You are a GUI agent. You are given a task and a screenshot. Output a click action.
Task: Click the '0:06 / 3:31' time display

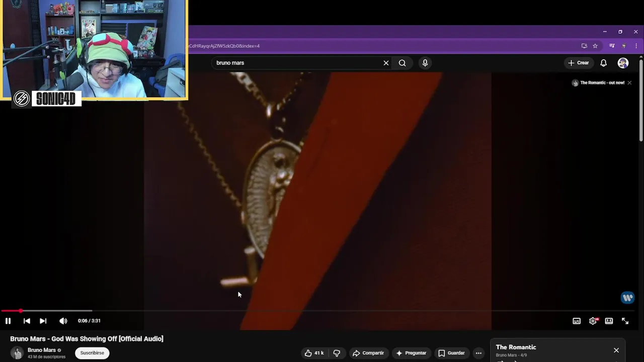tap(89, 321)
